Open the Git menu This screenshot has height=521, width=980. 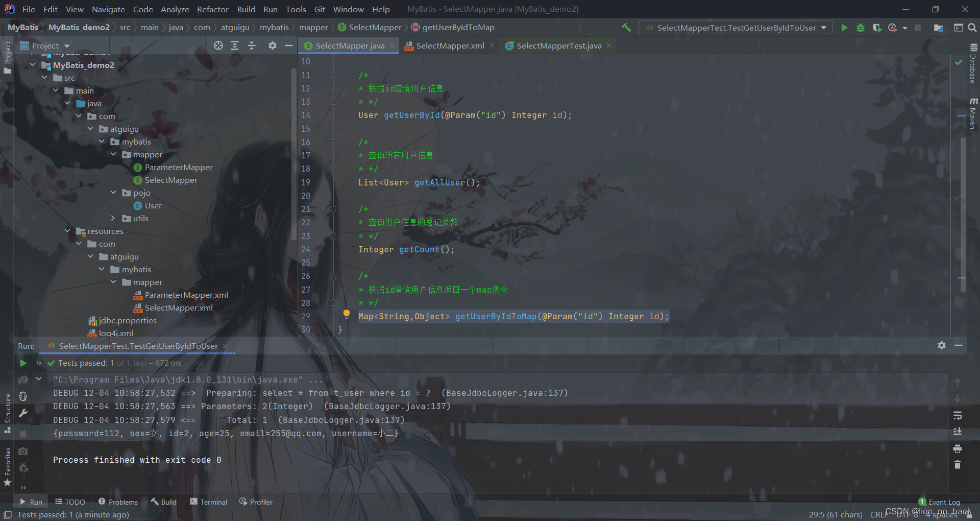(320, 9)
